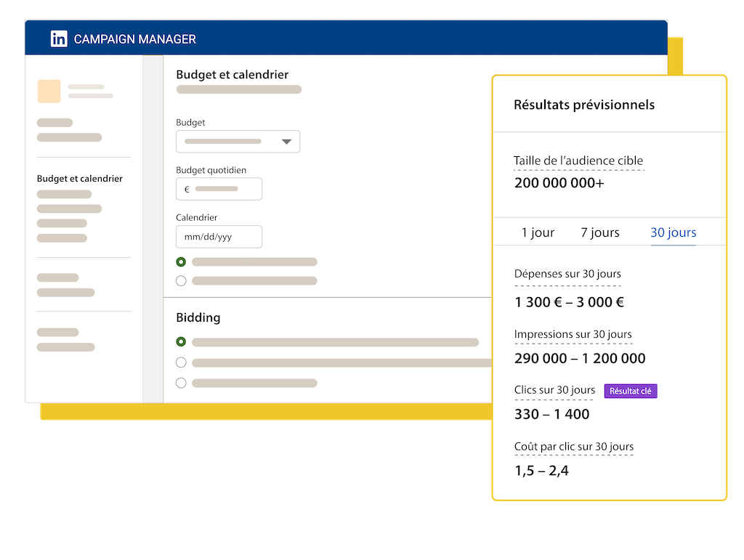Viewport: 744px width, 560px height.
Task: Click Impressions sur 30 jours label
Action: (x=573, y=334)
